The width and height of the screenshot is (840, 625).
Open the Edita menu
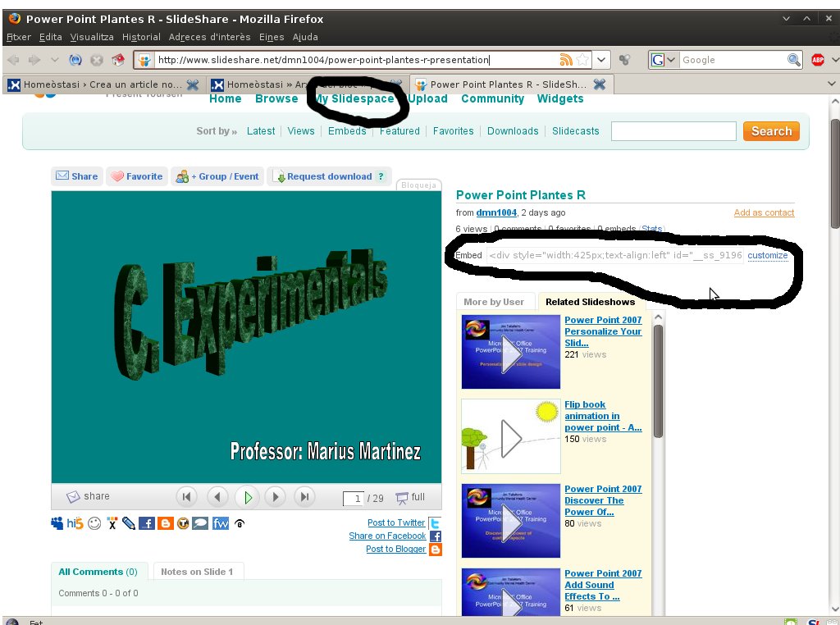(50, 37)
